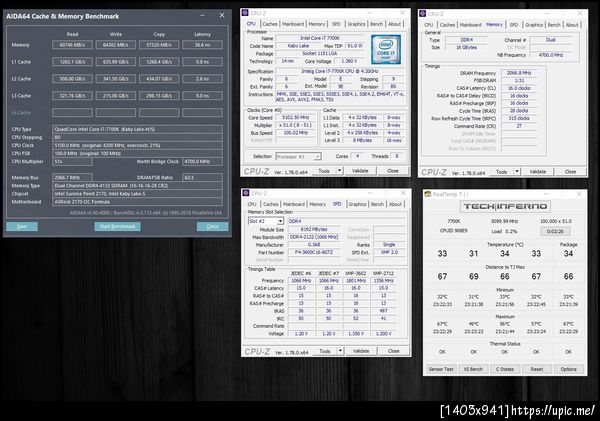Viewport: 600px width, 421px height.
Task: Select L1 Cache read value 1263.1 GB/s
Action: [72, 62]
